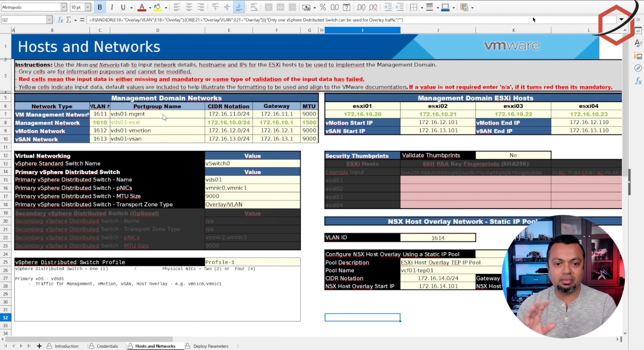Expand the formula bar
Image resolution: width=644 pixels, height=350 pixels.
[621, 20]
